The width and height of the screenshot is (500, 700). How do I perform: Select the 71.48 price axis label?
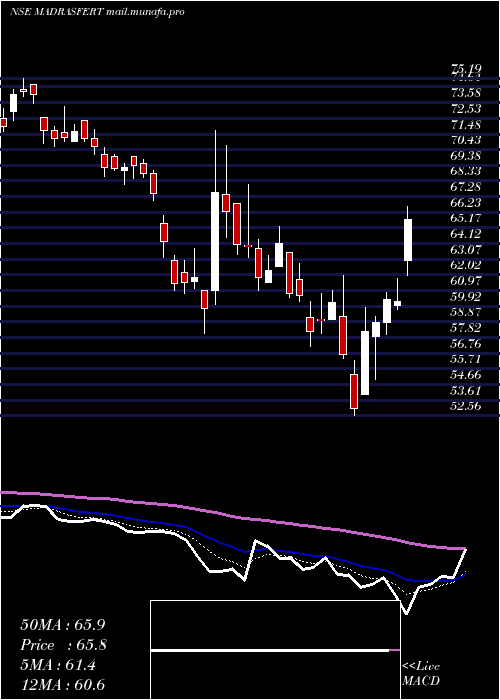tap(466, 124)
